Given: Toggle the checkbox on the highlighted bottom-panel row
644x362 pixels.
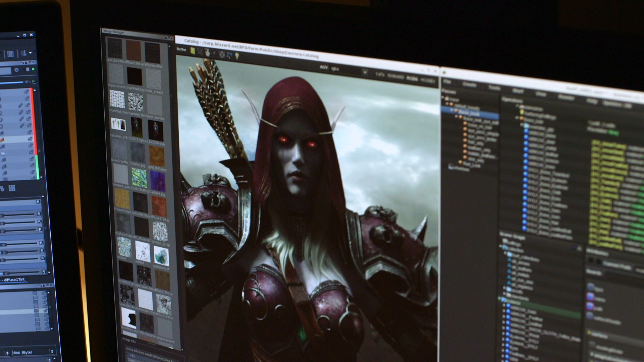Looking at the screenshot, I should tap(37, 311).
